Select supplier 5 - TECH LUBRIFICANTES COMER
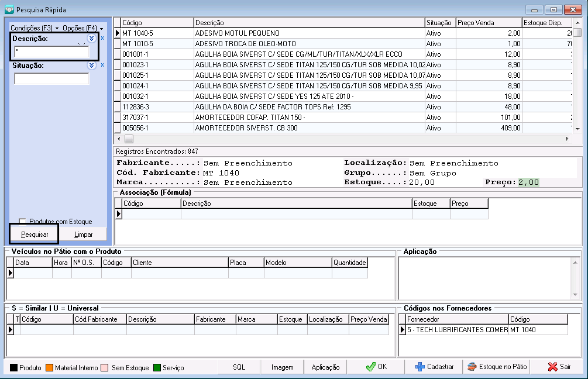 (457, 329)
